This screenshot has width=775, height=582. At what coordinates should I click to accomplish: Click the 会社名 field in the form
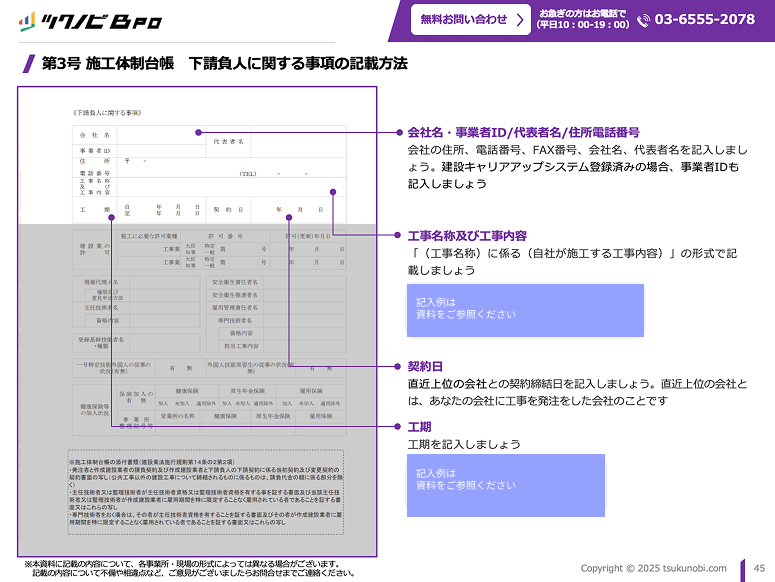click(x=162, y=135)
